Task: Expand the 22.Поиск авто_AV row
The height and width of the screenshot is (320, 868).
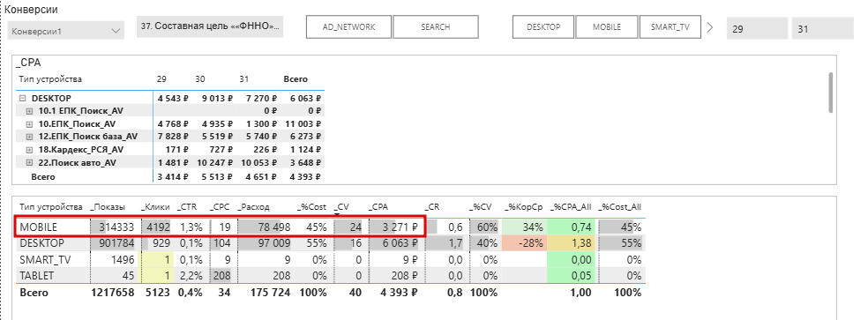Action: [30, 163]
